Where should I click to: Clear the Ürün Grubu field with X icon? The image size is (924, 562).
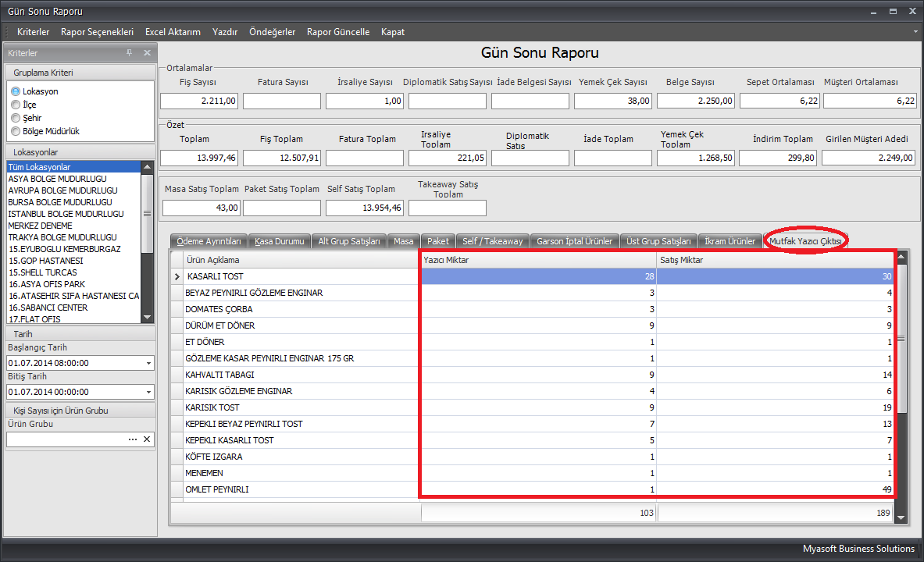point(146,439)
